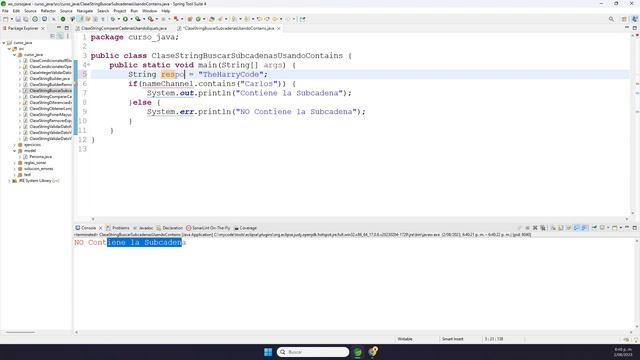Expand the reglas_sonar package

(x=14, y=162)
